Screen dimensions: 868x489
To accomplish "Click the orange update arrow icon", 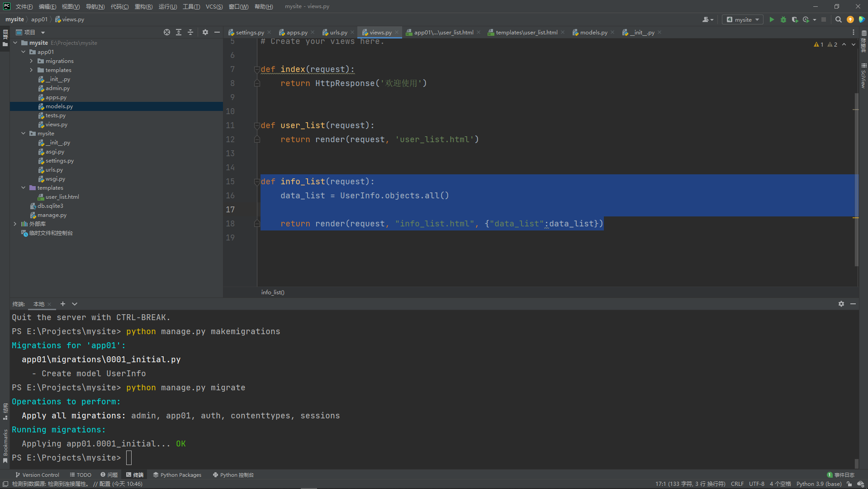I will point(850,19).
